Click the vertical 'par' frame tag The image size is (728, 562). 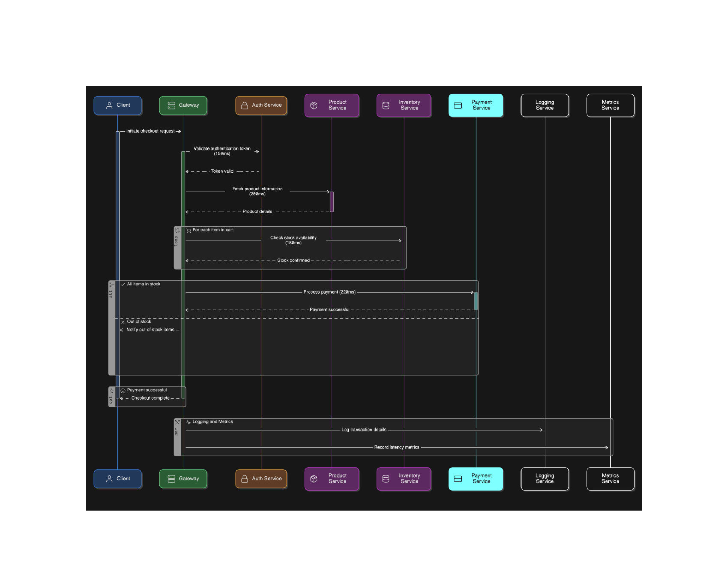[x=176, y=432]
